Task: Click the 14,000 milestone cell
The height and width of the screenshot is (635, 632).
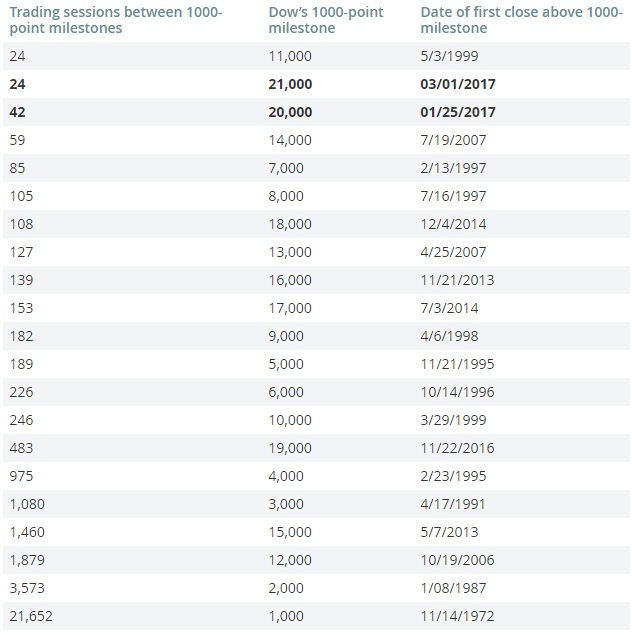Action: coord(291,141)
